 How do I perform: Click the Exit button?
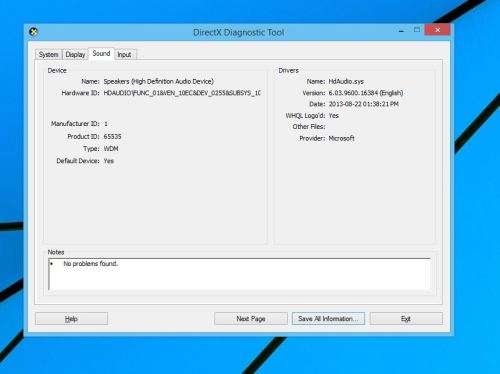click(x=406, y=319)
